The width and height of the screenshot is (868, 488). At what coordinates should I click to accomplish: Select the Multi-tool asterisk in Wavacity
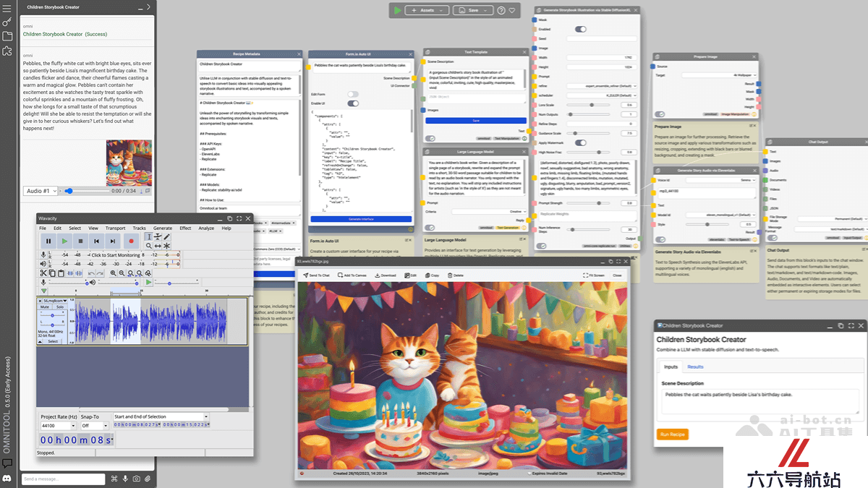(166, 246)
